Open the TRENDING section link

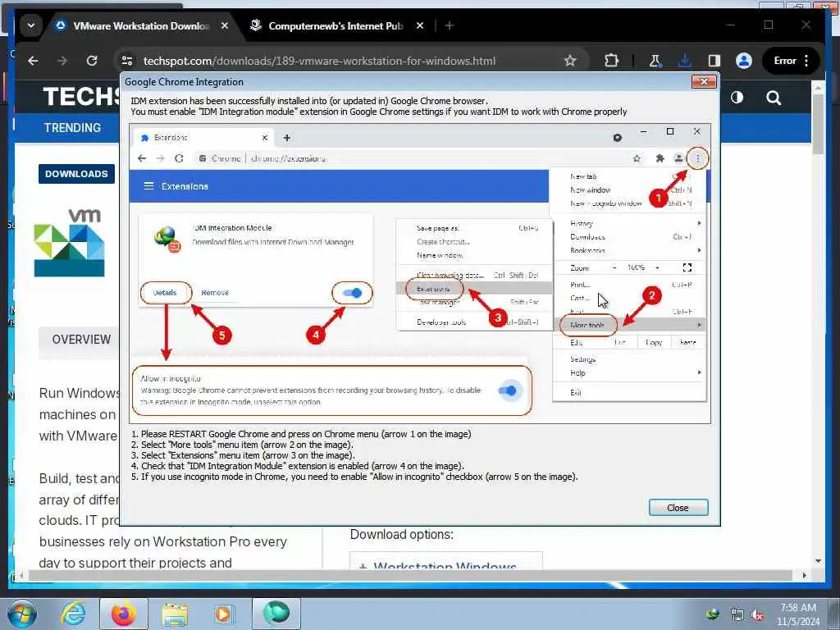[x=72, y=128]
